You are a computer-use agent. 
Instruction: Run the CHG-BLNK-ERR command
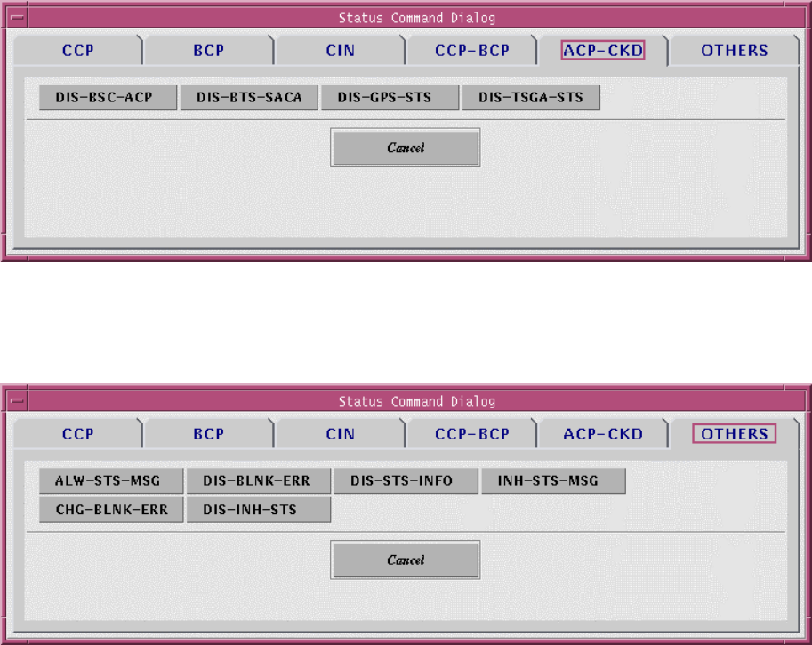tap(111, 510)
